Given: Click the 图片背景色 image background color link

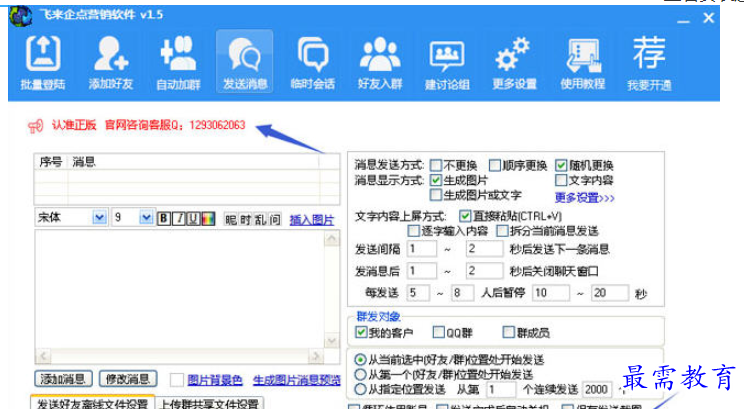Looking at the screenshot, I should pyautogui.click(x=215, y=380).
